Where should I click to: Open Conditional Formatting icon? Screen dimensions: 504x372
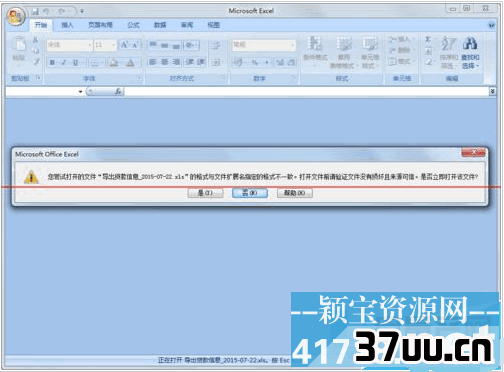click(315, 52)
